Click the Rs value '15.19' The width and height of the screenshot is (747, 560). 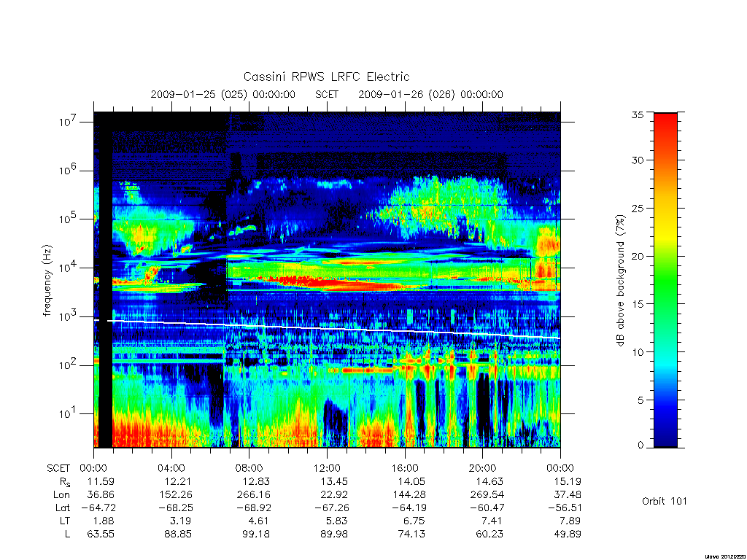pos(567,481)
